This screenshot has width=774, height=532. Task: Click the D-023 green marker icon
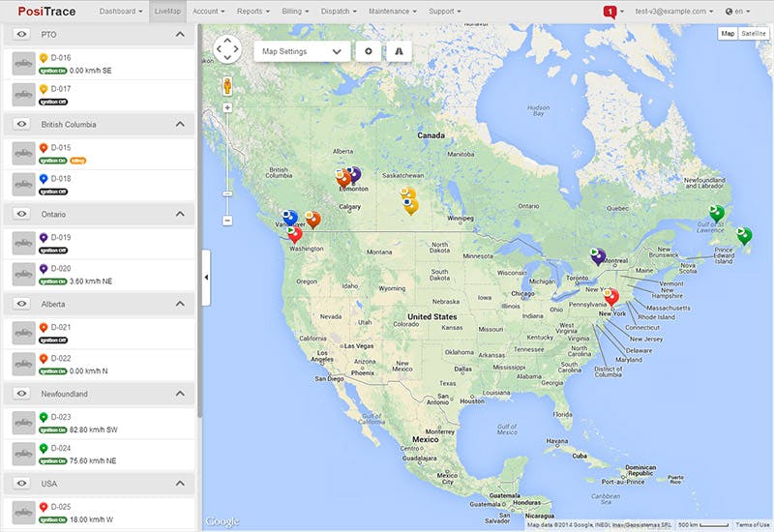pos(44,417)
